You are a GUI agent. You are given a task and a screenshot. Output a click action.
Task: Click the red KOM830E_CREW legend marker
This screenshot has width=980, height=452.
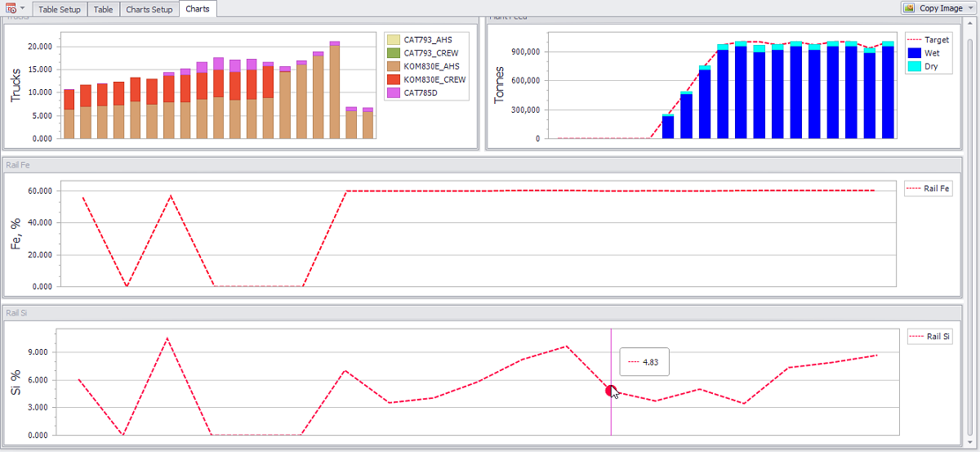(394, 80)
